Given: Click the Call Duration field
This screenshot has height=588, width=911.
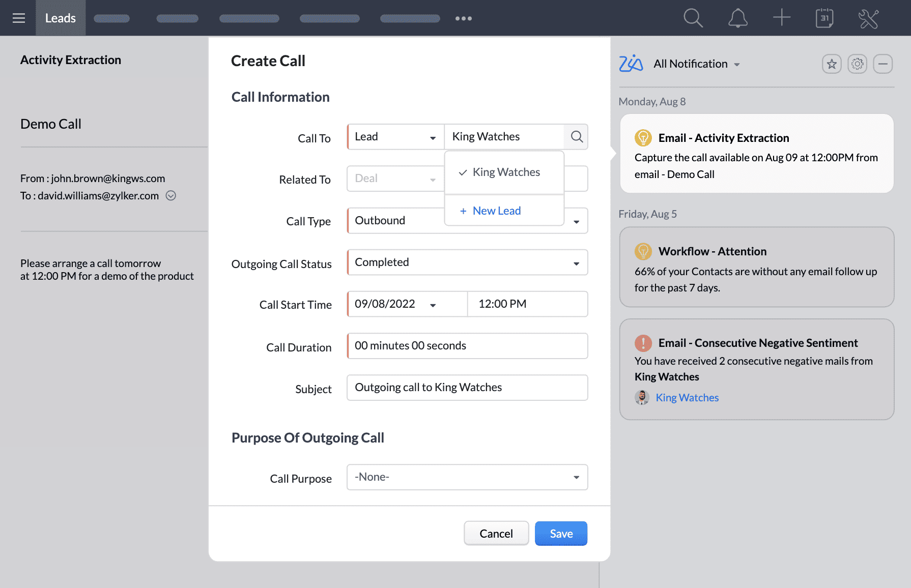Looking at the screenshot, I should click(x=467, y=346).
